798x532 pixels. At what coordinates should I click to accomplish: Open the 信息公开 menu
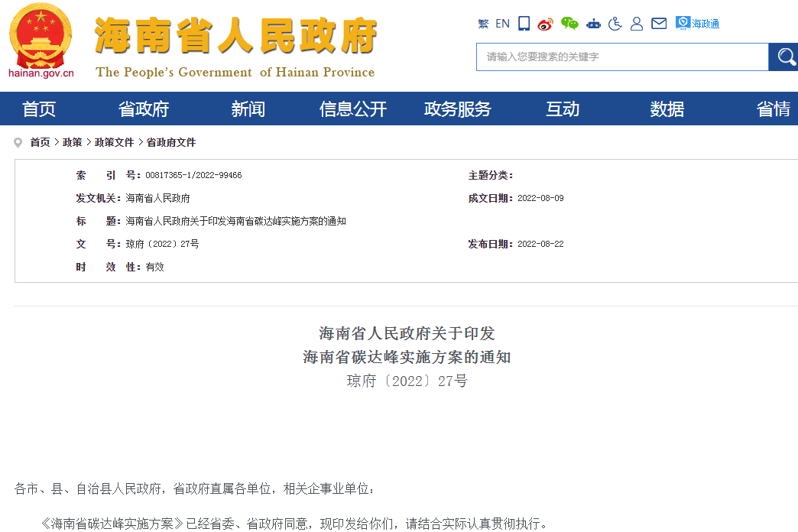(352, 109)
